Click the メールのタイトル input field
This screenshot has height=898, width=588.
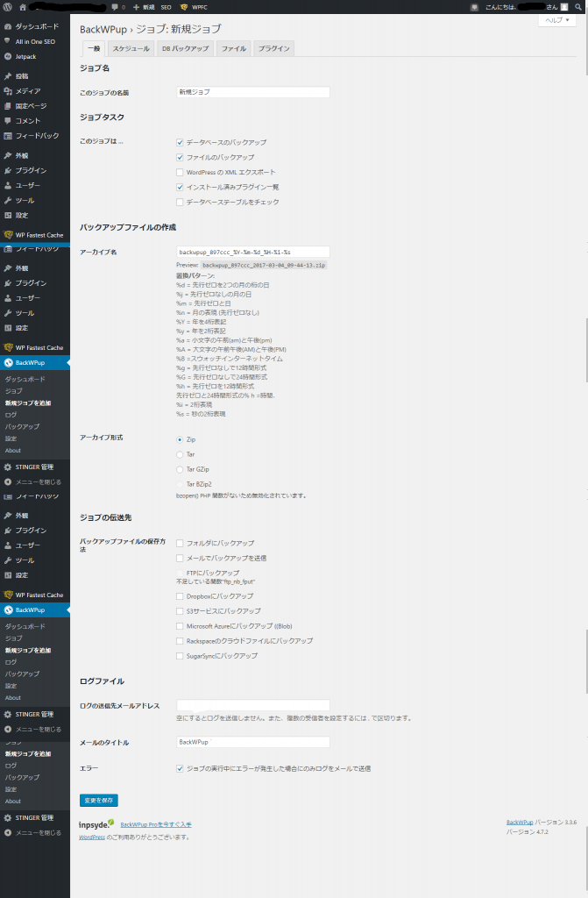pos(253,742)
